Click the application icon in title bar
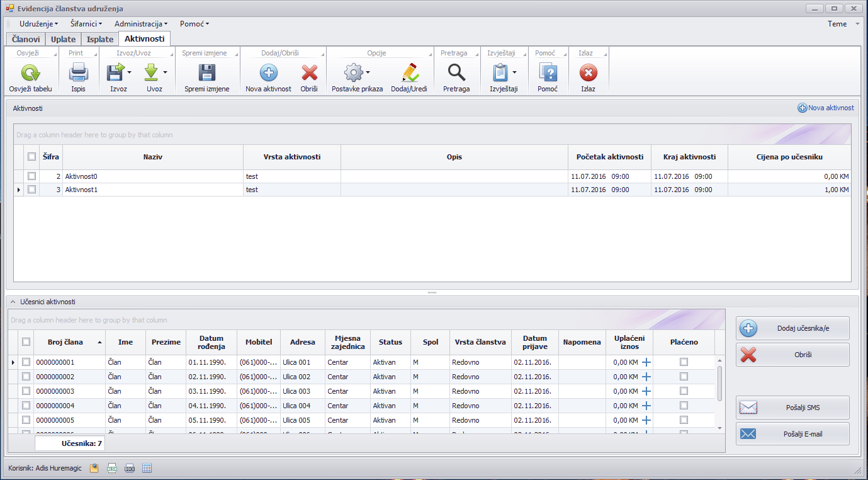 [x=9, y=8]
